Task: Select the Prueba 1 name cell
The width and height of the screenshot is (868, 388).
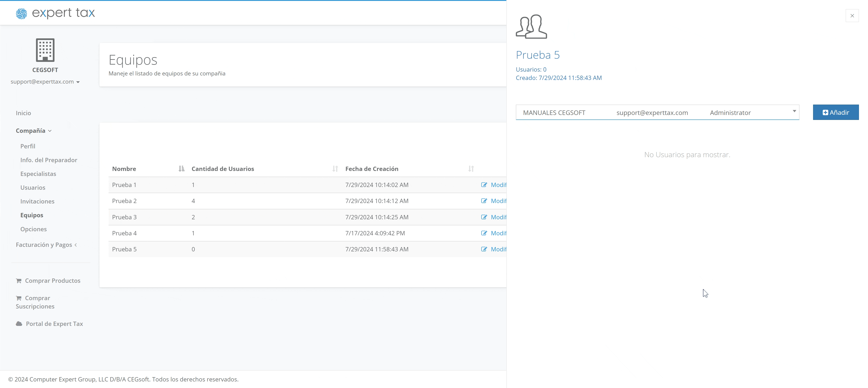Action: [x=124, y=185]
